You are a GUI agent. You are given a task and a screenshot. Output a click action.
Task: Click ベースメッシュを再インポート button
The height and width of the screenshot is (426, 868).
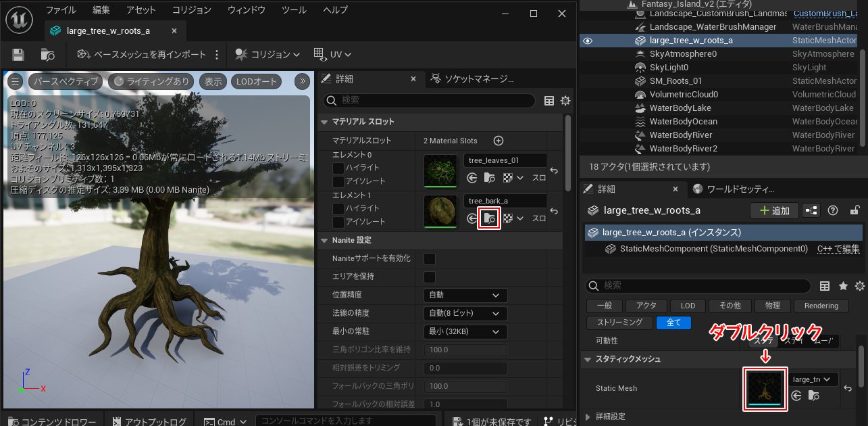[x=141, y=55]
